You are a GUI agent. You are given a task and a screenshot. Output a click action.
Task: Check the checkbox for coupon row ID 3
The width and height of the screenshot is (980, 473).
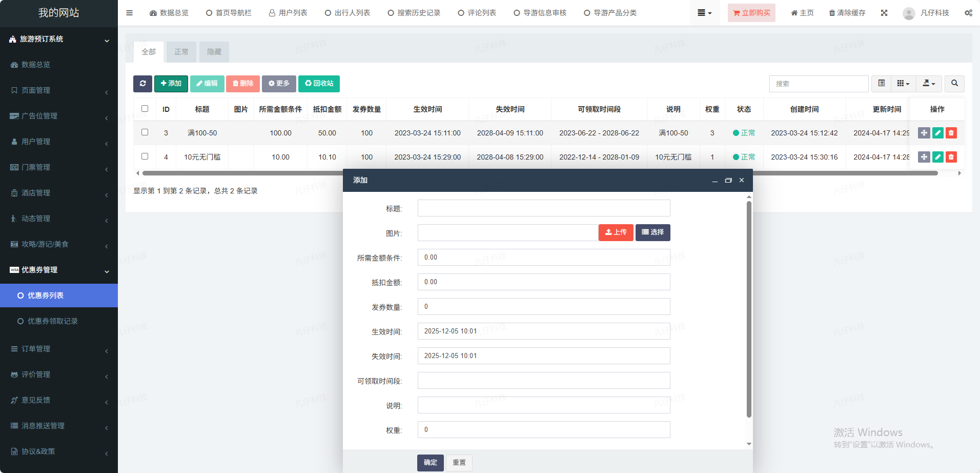click(145, 132)
